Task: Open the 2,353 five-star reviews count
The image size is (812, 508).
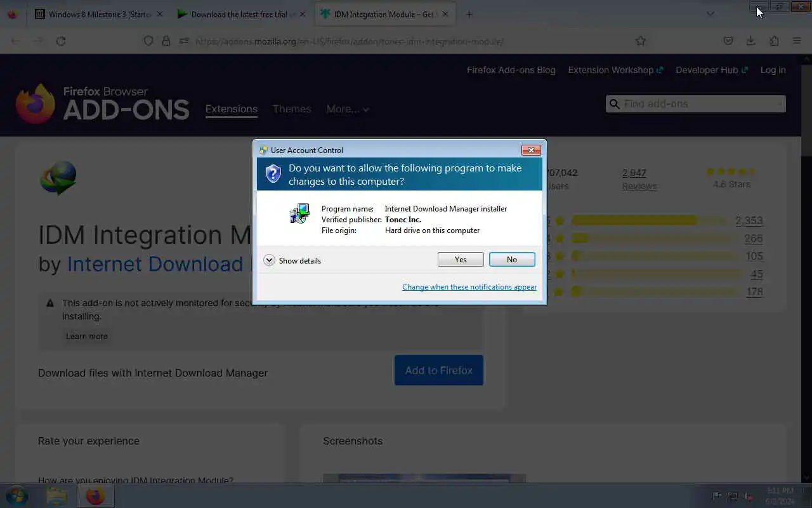Action: click(749, 220)
